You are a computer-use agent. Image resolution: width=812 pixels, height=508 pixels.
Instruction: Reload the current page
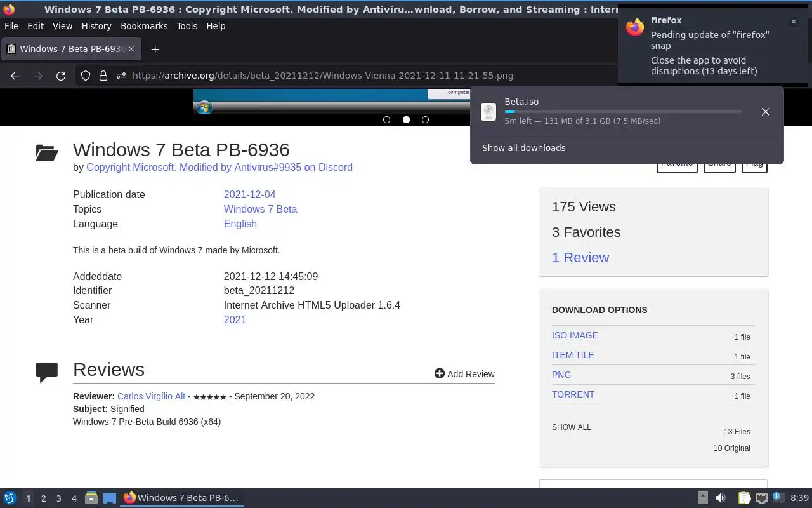click(x=61, y=76)
